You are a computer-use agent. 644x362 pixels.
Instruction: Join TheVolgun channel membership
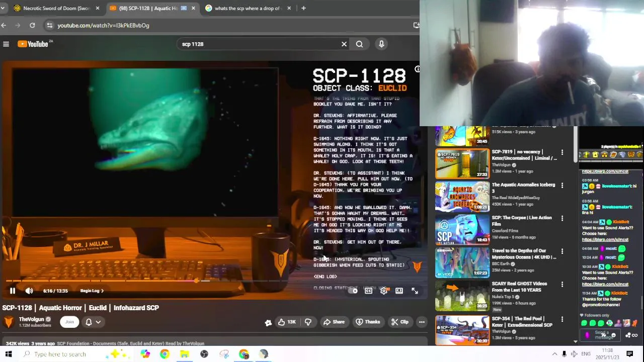(69, 322)
